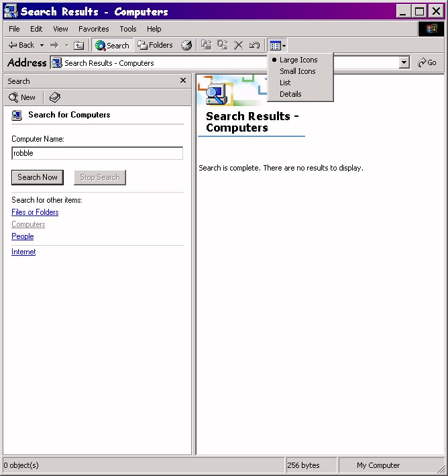
Task: Click the Copy To toolbar icon
Action: tap(223, 45)
